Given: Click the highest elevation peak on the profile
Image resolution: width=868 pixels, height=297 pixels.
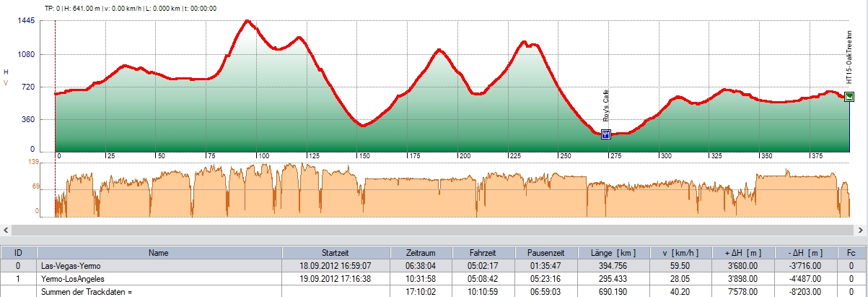Looking at the screenshot, I should point(247,21).
